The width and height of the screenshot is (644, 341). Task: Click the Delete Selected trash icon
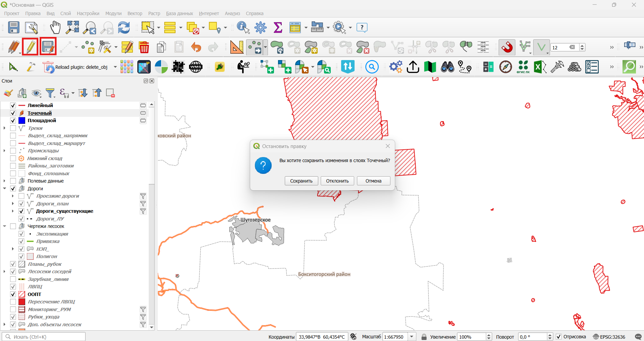(144, 47)
